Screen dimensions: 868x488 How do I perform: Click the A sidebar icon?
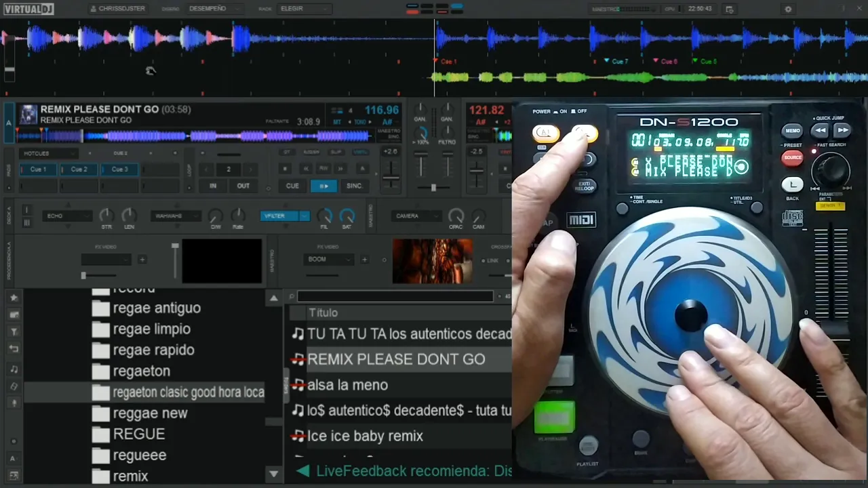coord(14,459)
